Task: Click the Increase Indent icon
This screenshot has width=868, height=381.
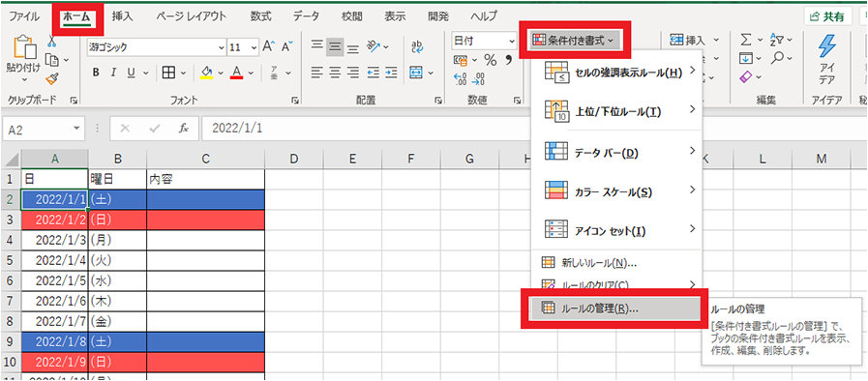Action: 391,73
